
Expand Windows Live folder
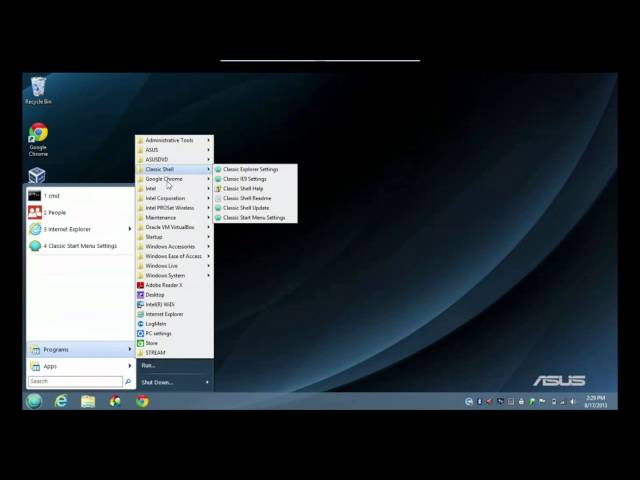(x=174, y=266)
